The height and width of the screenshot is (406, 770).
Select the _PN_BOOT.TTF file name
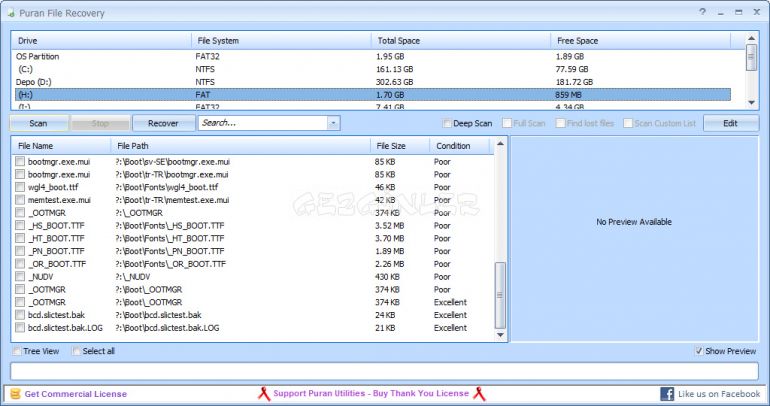[x=56, y=251]
